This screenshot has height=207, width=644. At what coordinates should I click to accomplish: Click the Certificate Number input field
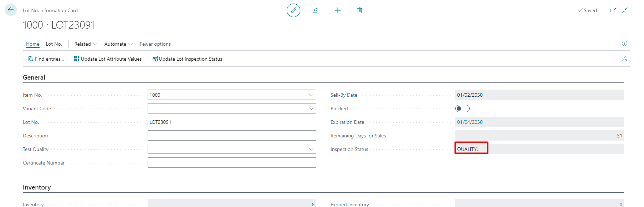tap(232, 163)
